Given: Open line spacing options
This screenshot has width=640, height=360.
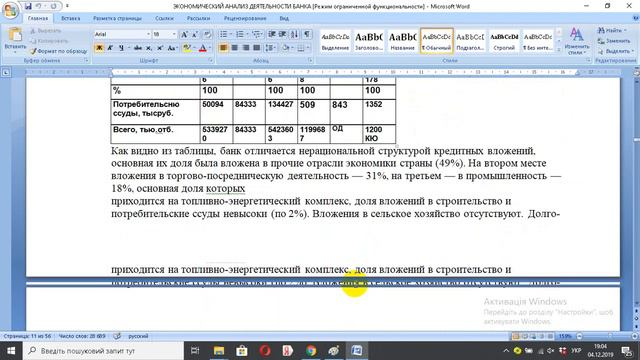Looking at the screenshot, I should point(270,48).
